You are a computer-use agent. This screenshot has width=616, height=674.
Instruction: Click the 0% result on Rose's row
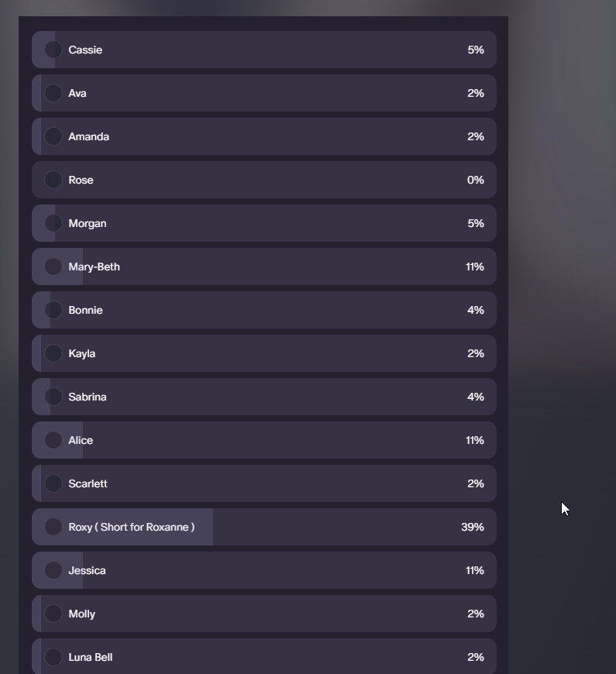point(476,180)
